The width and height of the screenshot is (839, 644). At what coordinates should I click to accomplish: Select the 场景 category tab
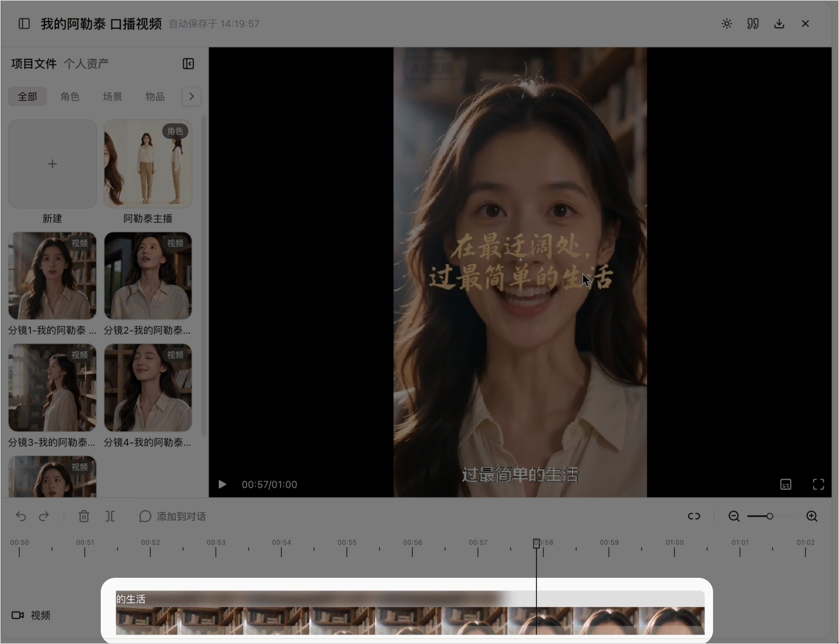(x=112, y=96)
